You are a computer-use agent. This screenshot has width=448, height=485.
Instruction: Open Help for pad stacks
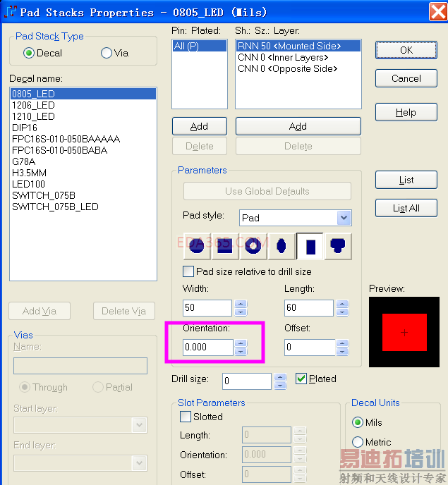pos(406,112)
